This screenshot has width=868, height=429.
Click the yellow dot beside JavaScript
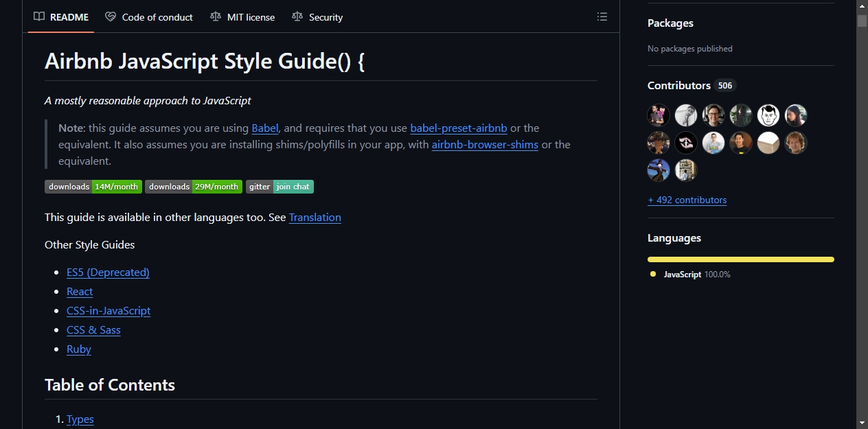tap(653, 274)
